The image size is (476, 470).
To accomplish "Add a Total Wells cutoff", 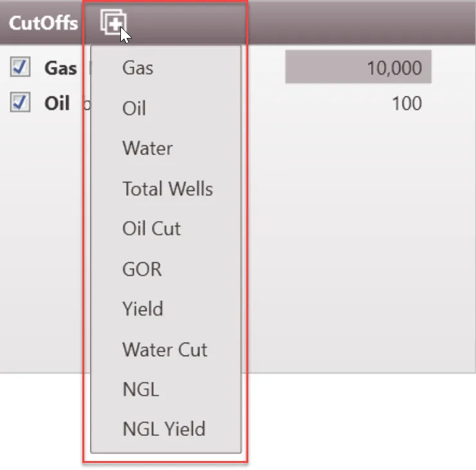I will click(167, 189).
